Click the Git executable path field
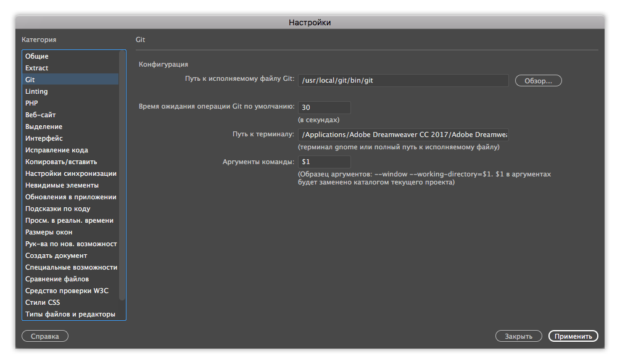 click(x=403, y=80)
